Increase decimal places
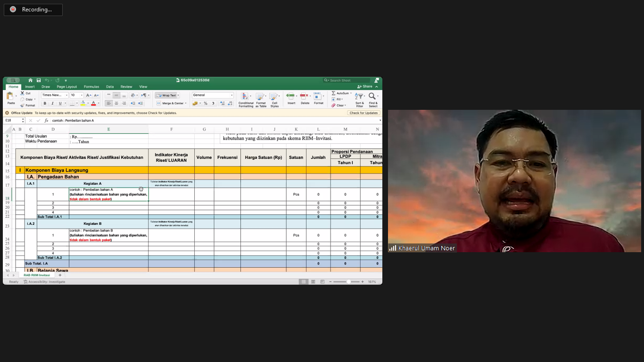 [x=222, y=103]
